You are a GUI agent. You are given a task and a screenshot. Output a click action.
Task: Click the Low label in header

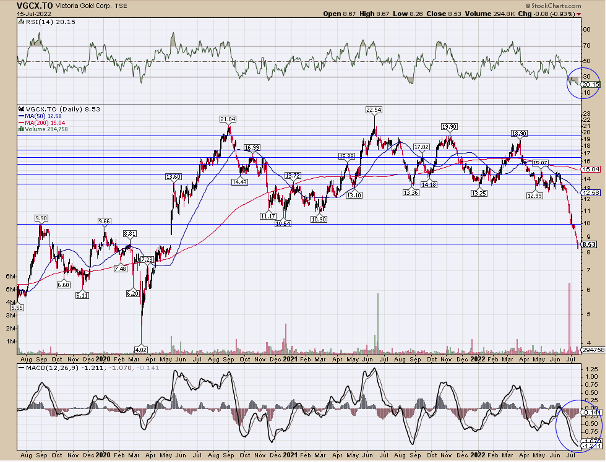tap(400, 14)
